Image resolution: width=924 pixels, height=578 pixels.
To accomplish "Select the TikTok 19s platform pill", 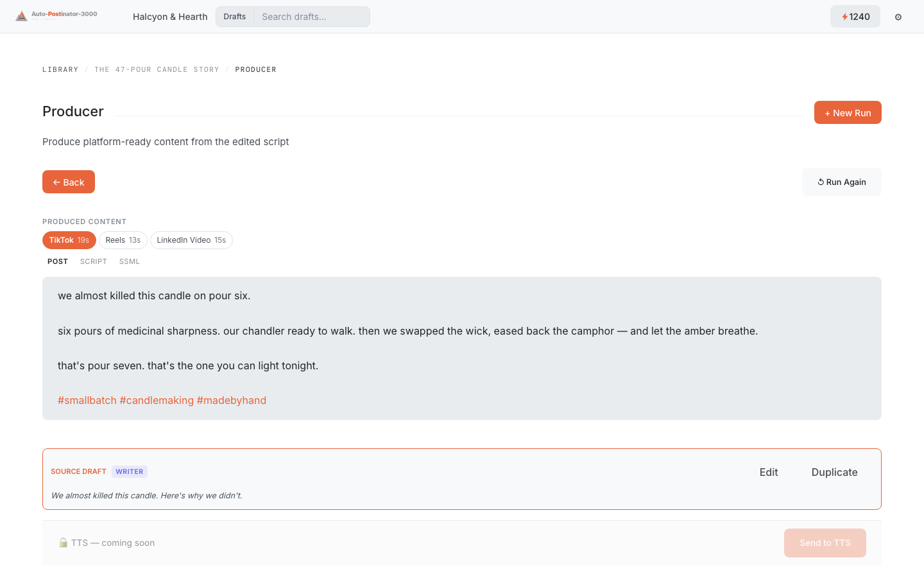I will 69,240.
